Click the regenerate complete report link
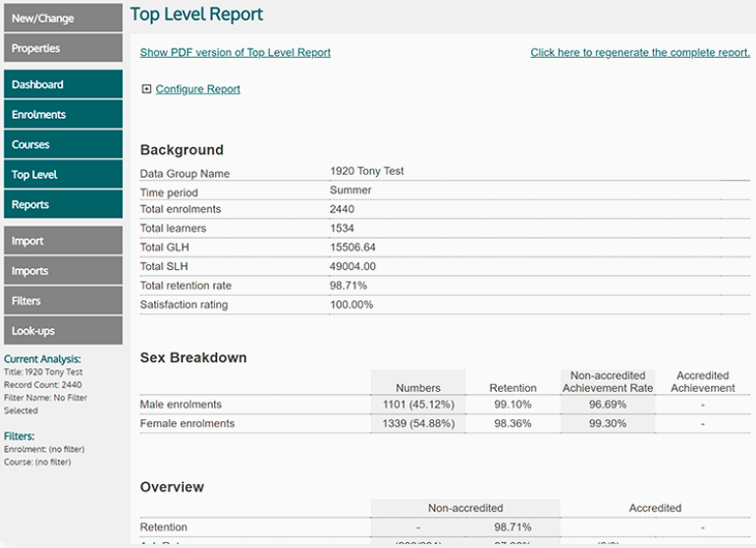The height and width of the screenshot is (548, 756). [640, 53]
